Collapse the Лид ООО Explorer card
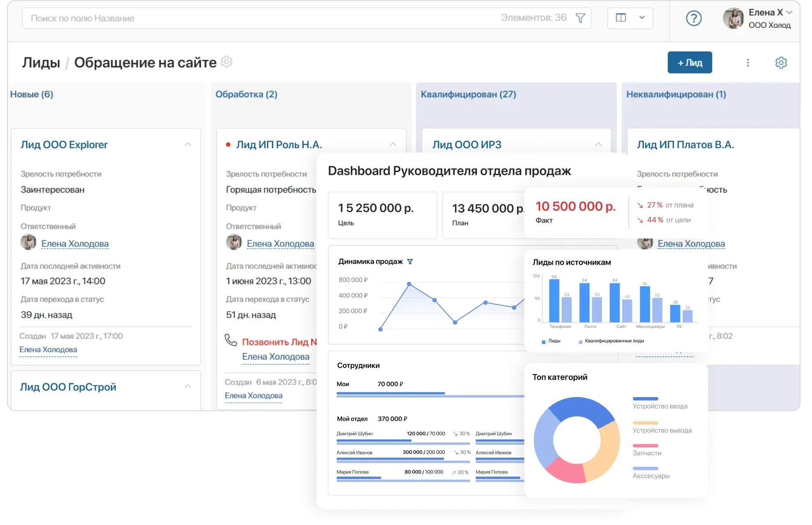 coord(188,144)
